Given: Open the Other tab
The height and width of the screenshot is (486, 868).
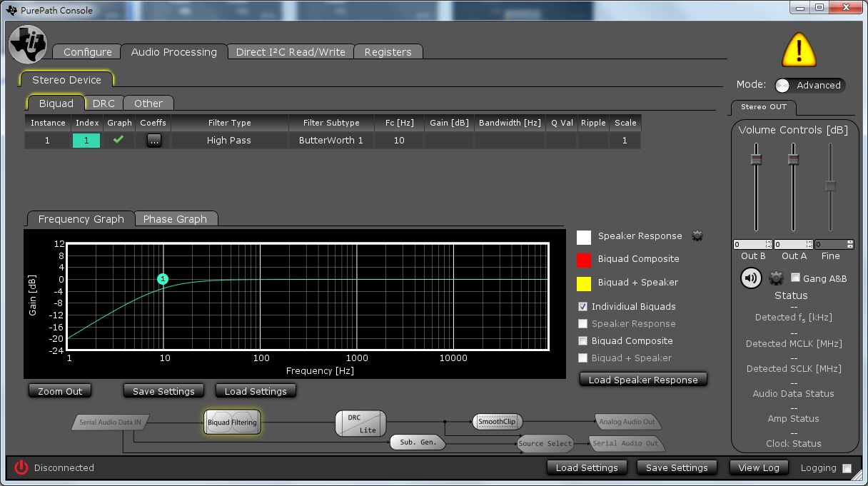Looking at the screenshot, I should click(x=148, y=103).
